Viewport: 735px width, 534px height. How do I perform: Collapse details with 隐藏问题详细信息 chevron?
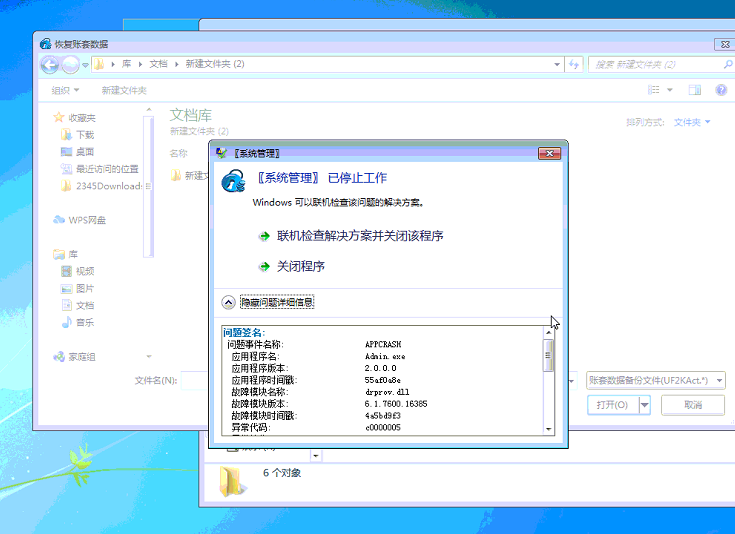point(228,302)
